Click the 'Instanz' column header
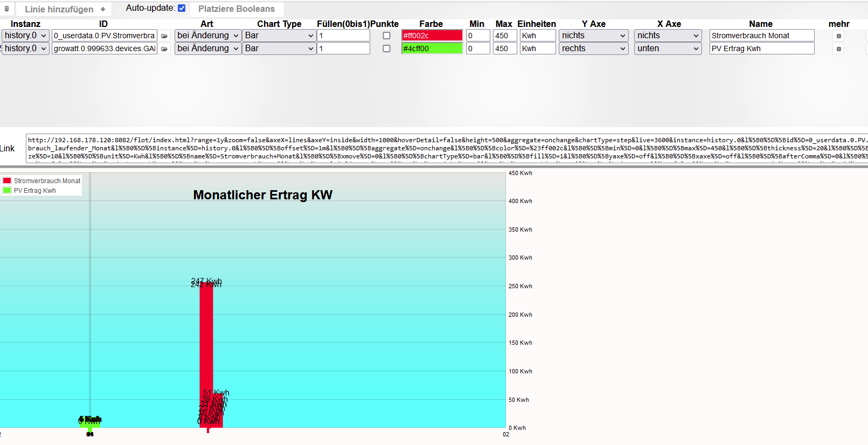 [x=25, y=24]
